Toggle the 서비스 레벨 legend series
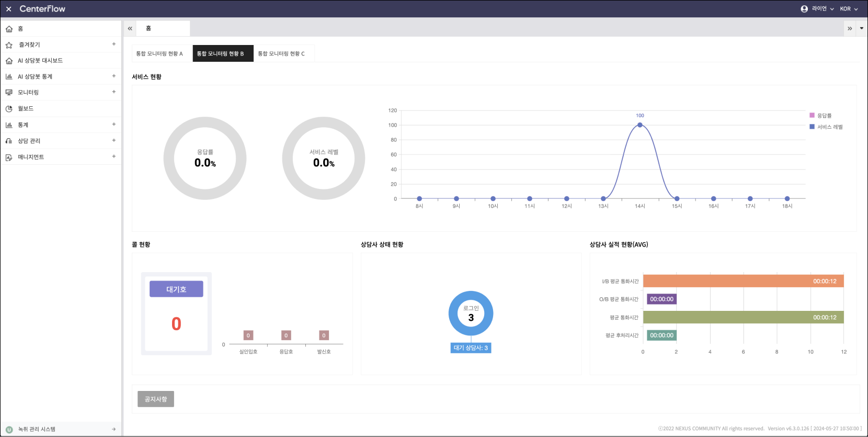The height and width of the screenshot is (437, 868). [x=826, y=127]
